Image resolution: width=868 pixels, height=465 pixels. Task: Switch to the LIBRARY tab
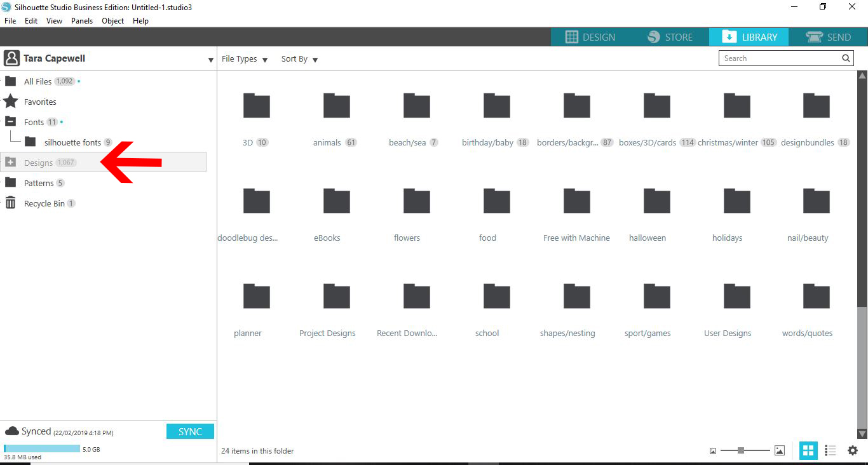(749, 37)
